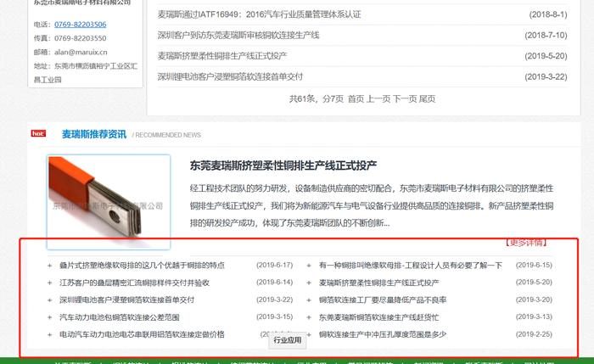Click the featured article summary paragraph
Image resolution: width=594 pixels, height=364 pixels.
372,205
